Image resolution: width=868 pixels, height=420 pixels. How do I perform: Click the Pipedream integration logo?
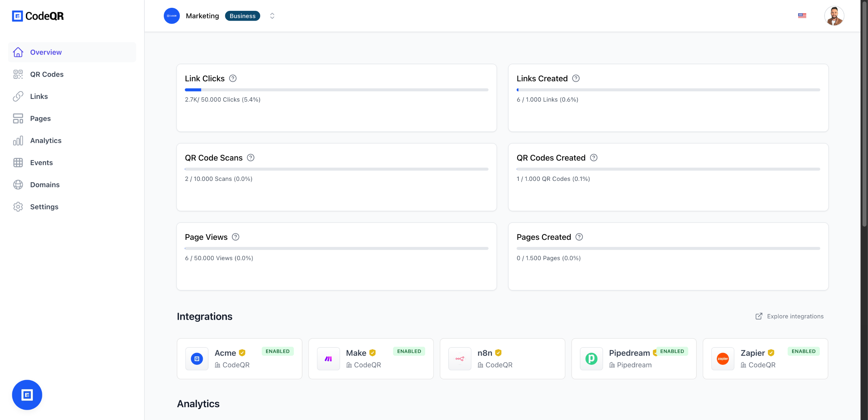[591, 359]
